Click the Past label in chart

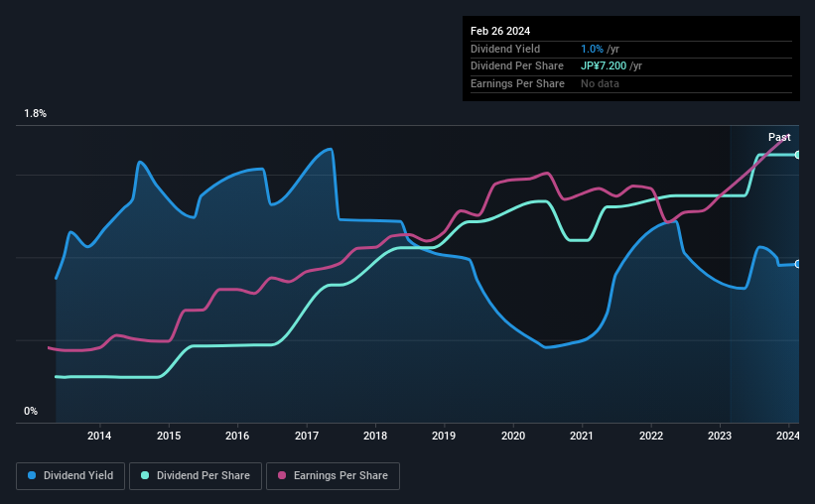(779, 137)
